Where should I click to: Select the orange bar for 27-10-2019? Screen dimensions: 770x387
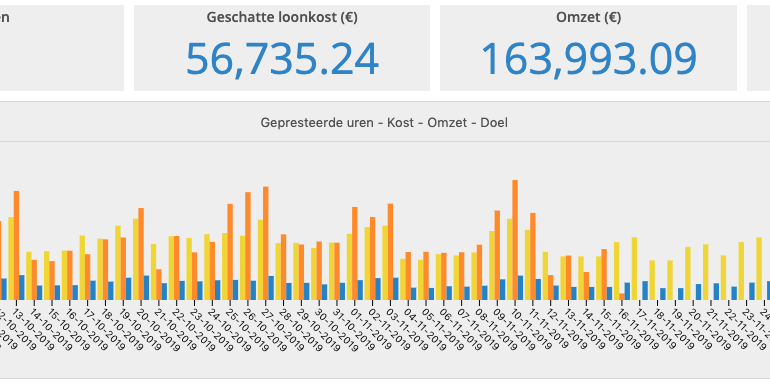pyautogui.click(x=266, y=243)
